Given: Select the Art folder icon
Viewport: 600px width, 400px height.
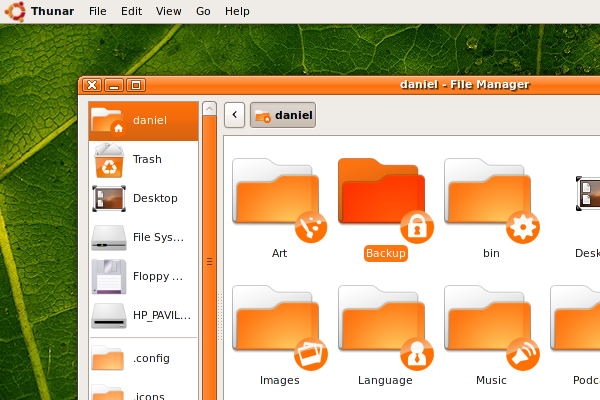Looking at the screenshot, I should click(x=279, y=200).
